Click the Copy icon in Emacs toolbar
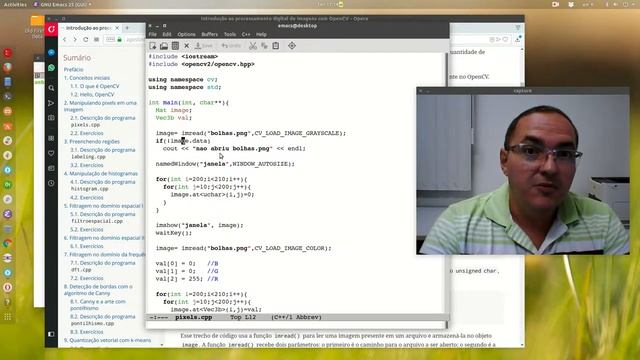 (x=264, y=46)
